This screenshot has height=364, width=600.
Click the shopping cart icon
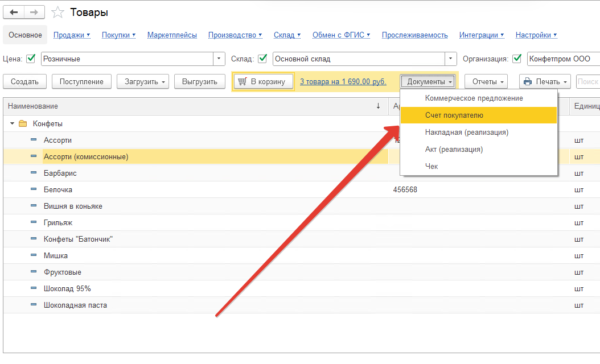(x=242, y=81)
